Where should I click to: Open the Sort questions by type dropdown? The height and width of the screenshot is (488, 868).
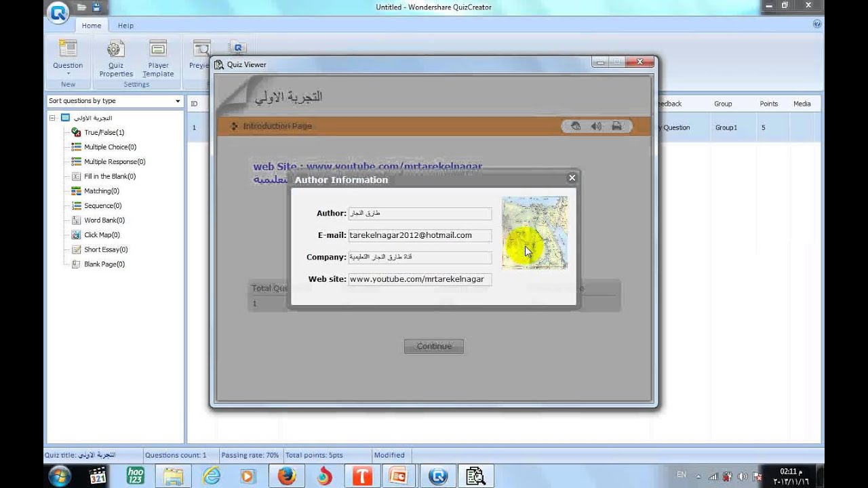[x=114, y=101]
